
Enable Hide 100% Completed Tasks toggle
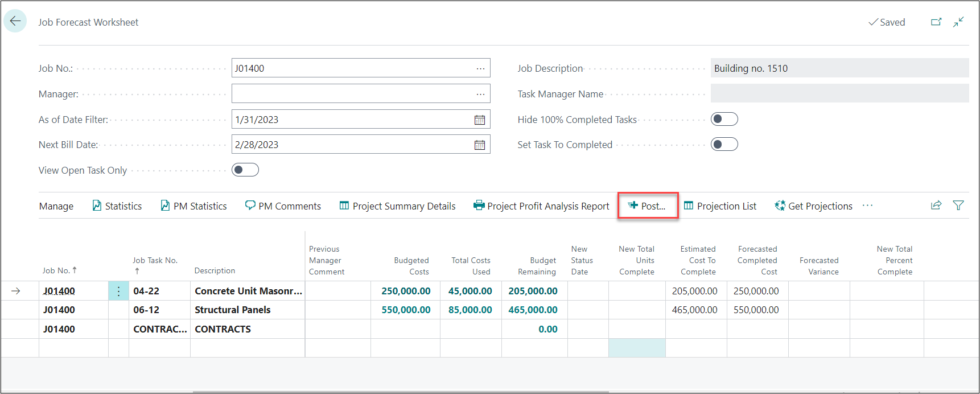(x=724, y=119)
